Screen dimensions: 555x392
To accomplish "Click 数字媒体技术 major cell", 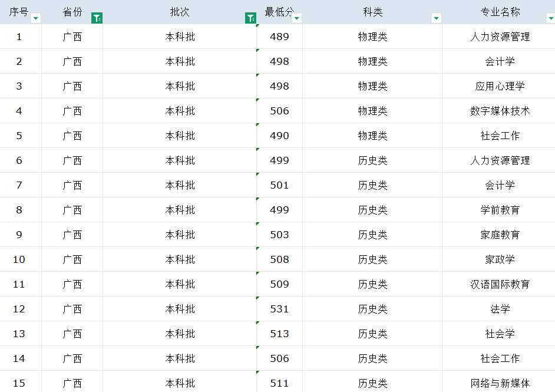I will (500, 111).
